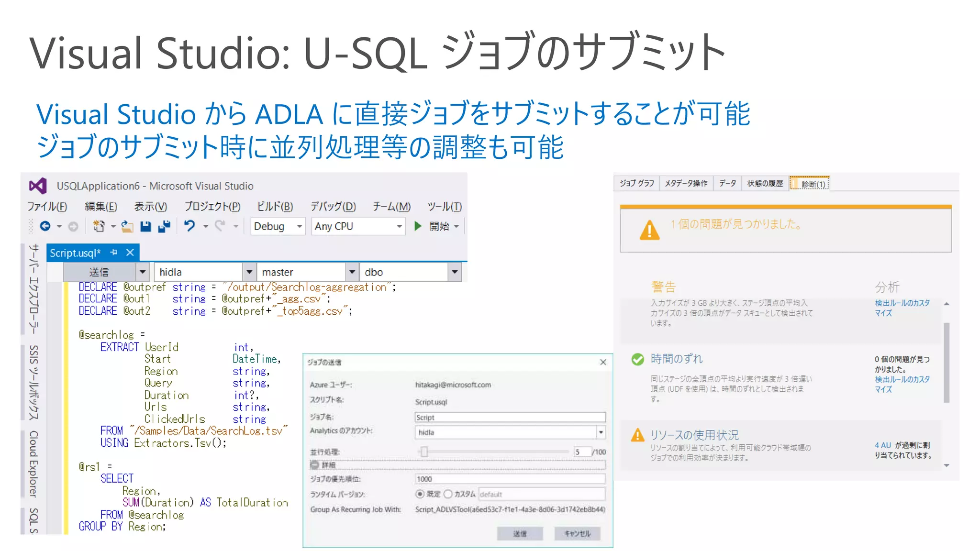
Task: Open the ファイル(F) menu
Action: click(47, 206)
